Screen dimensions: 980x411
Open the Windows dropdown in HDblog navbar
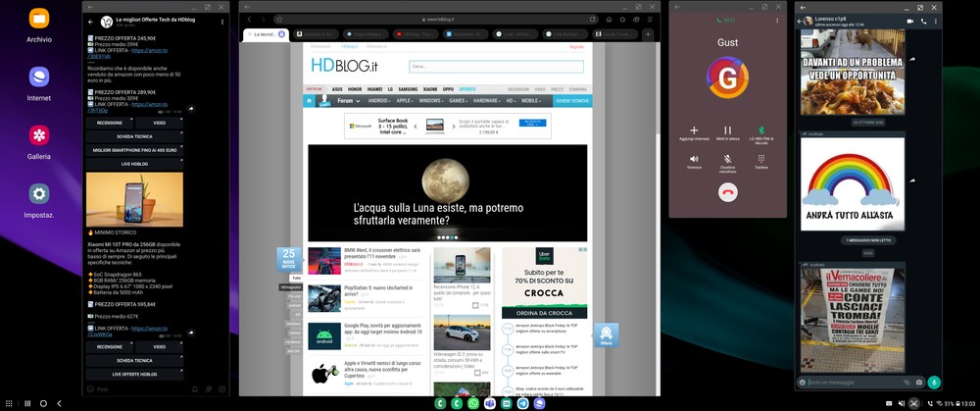[x=431, y=100]
